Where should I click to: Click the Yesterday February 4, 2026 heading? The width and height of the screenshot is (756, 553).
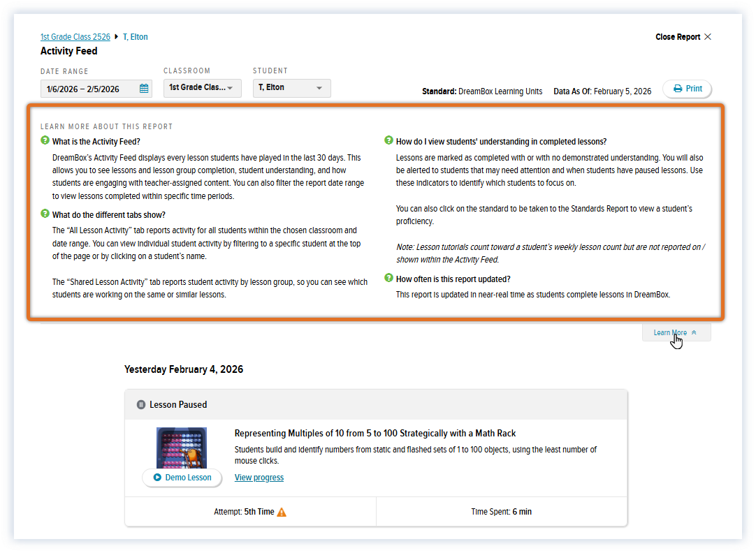[x=184, y=369]
